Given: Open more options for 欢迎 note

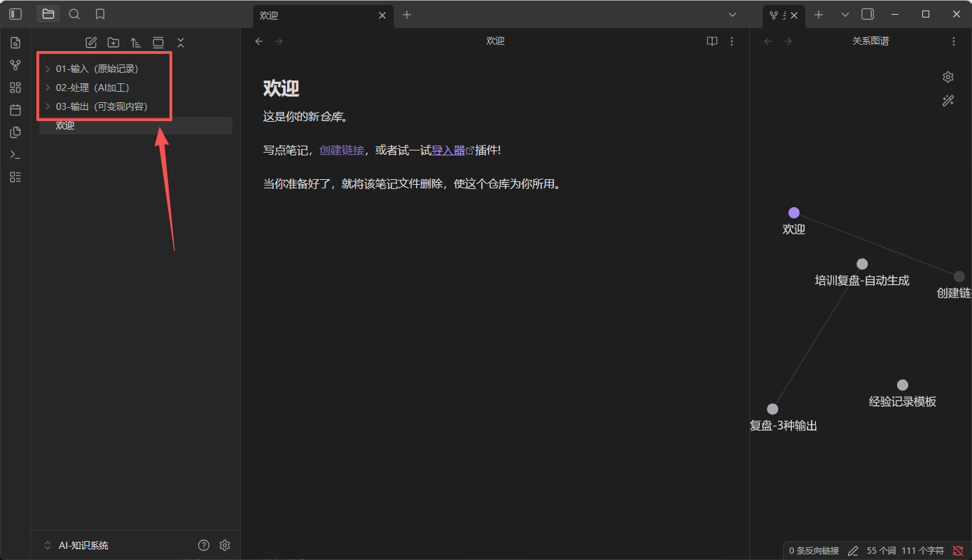Looking at the screenshot, I should (732, 41).
